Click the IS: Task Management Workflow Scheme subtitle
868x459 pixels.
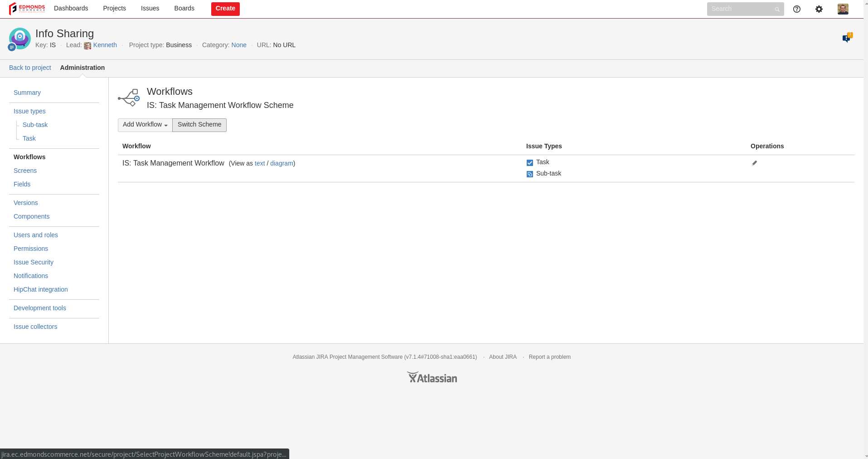220,105
